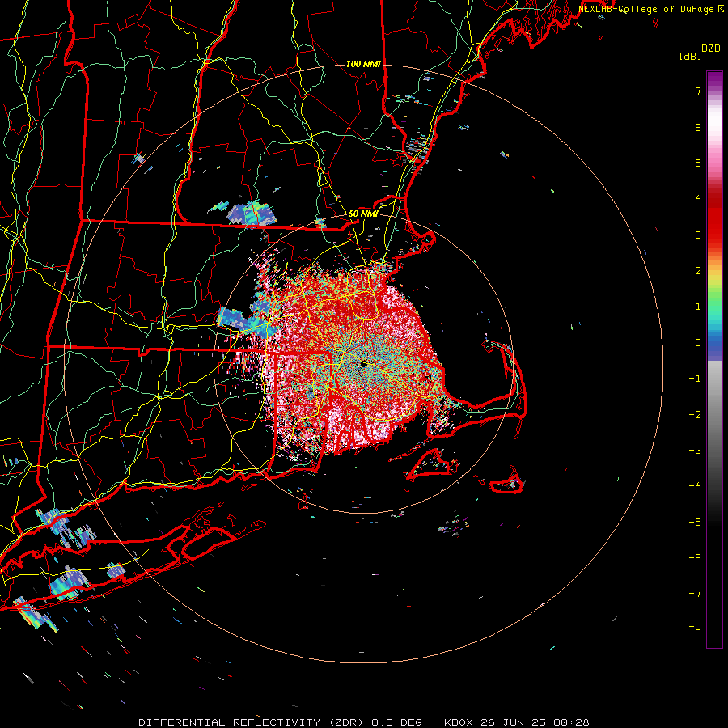
Task: Select the 4 value on the color scale
Action: [698, 199]
